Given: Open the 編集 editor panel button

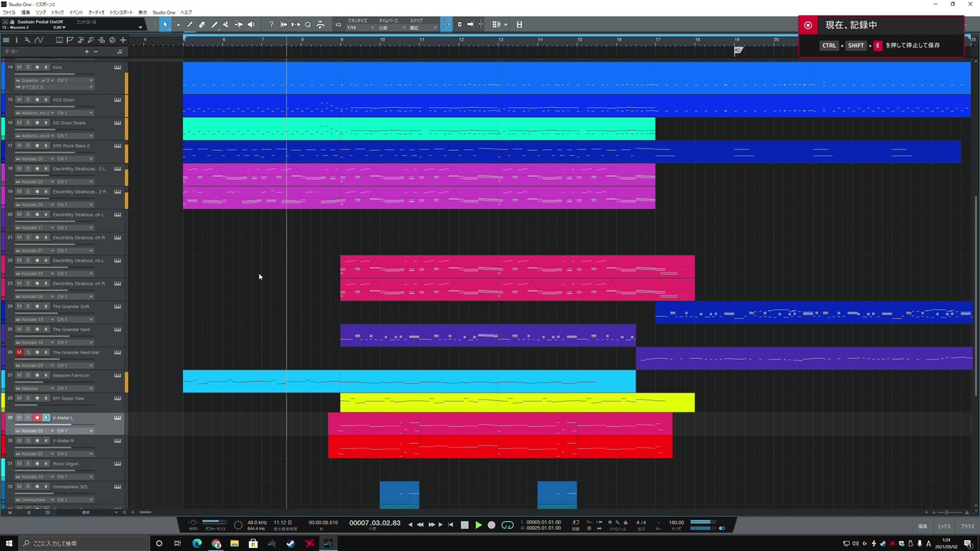Looking at the screenshot, I should (x=923, y=527).
